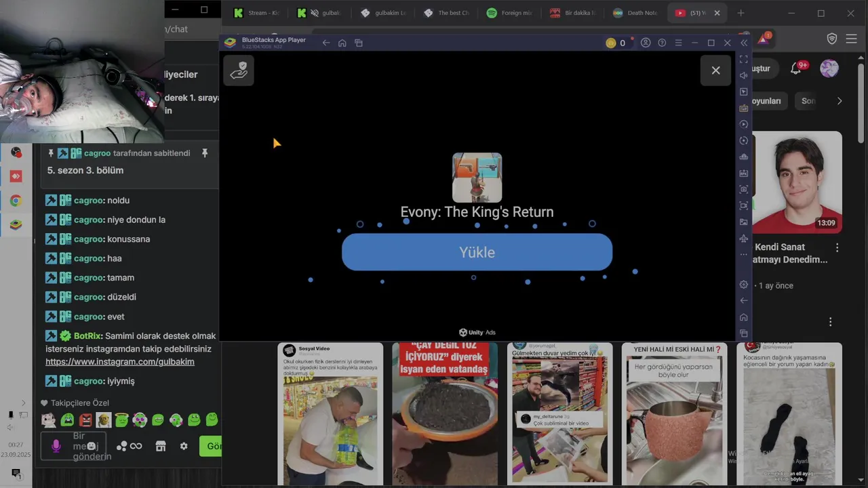Open the media folder icon in BlueStacks sidebar
Viewport: 868px width, 488px height.
(744, 222)
